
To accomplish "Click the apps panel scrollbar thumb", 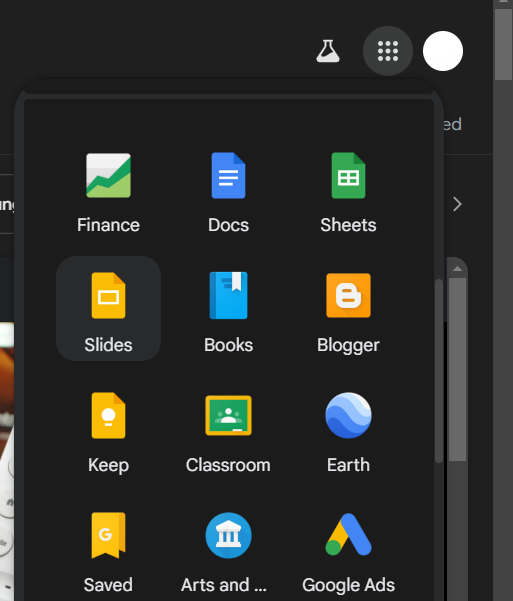I will pos(439,371).
